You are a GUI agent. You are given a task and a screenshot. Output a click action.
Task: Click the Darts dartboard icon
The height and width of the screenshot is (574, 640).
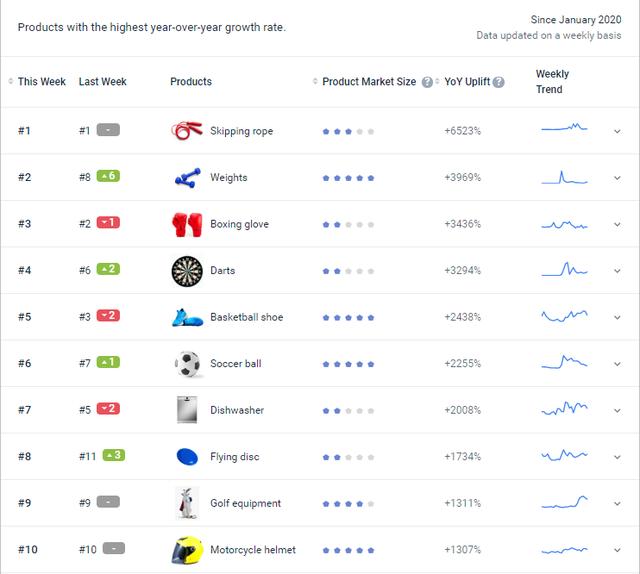click(x=187, y=271)
